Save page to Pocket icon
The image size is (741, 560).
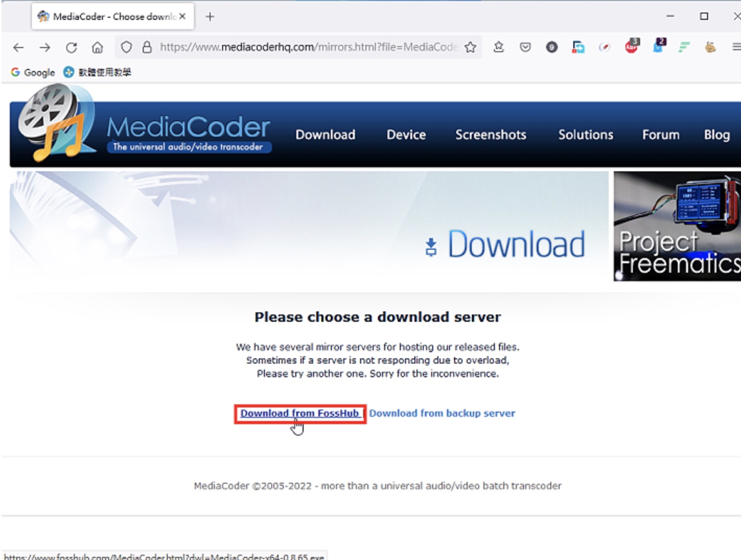(525, 47)
